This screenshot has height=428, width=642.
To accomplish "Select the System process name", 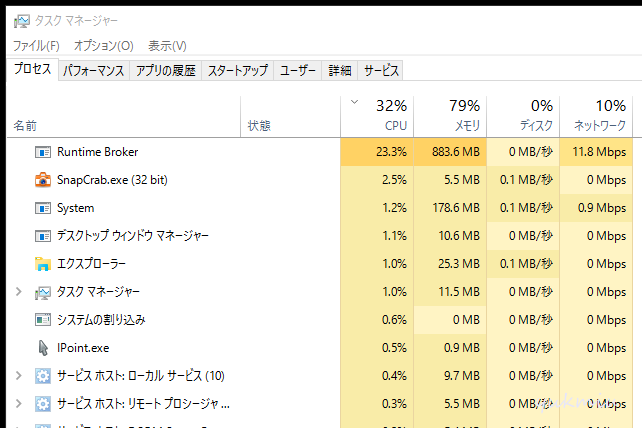I will (75, 208).
